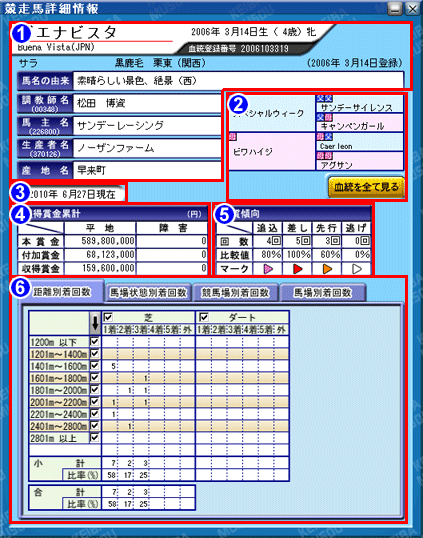Minimize the 競走馬詳細情報 window
423x538 pixels.
[x=395, y=9]
